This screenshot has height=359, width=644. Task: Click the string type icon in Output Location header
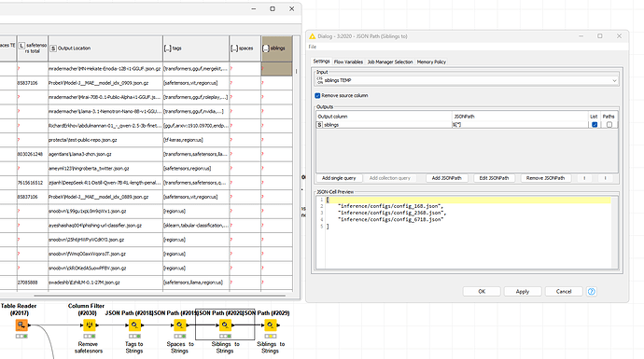pos(53,48)
